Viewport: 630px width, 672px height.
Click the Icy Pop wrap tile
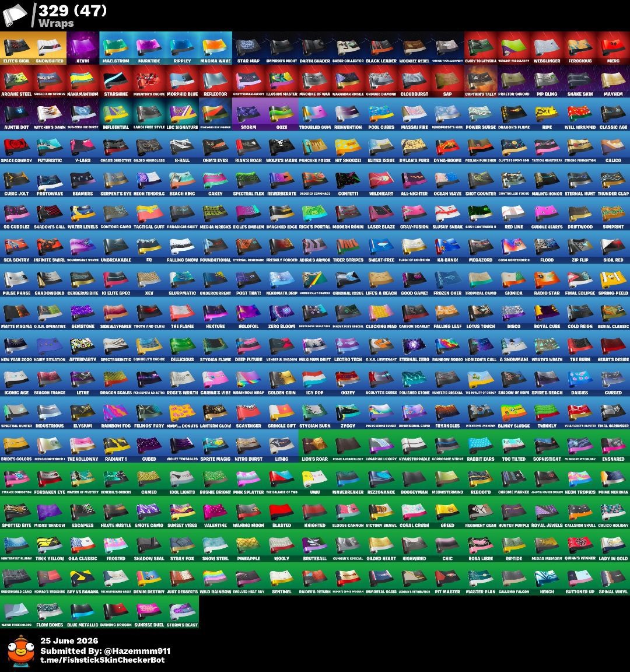[315, 380]
